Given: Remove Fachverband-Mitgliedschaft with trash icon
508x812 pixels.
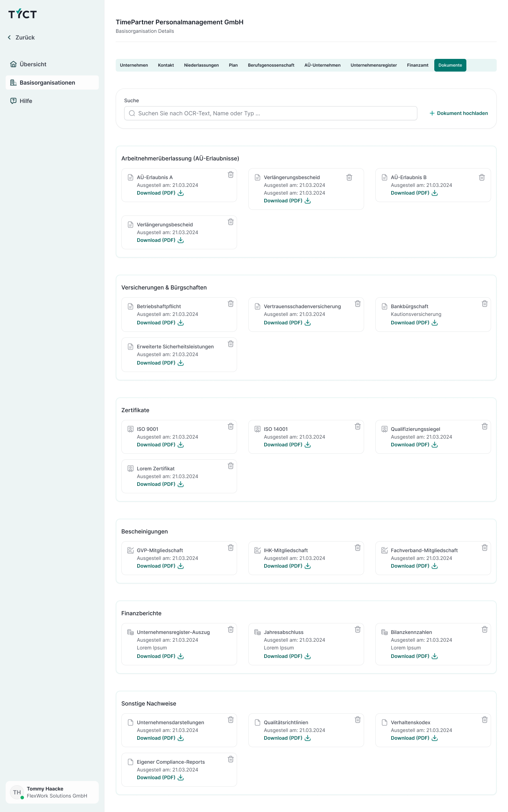Looking at the screenshot, I should pos(485,548).
